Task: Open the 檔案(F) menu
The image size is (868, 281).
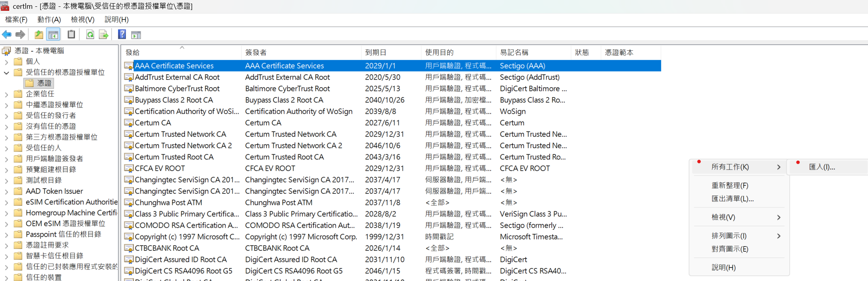Action: coord(16,20)
